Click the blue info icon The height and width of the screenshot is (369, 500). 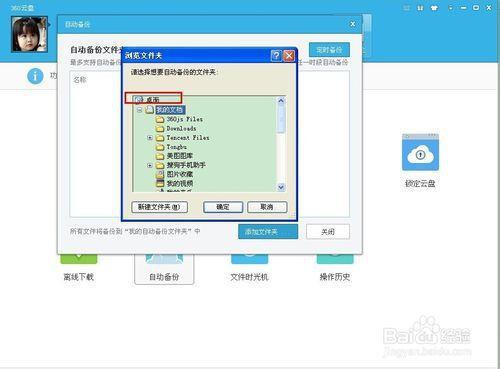35,76
